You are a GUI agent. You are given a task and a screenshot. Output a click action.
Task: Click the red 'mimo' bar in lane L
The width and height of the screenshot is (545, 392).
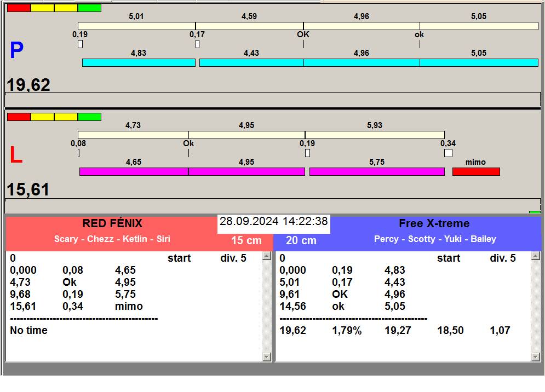[476, 172]
